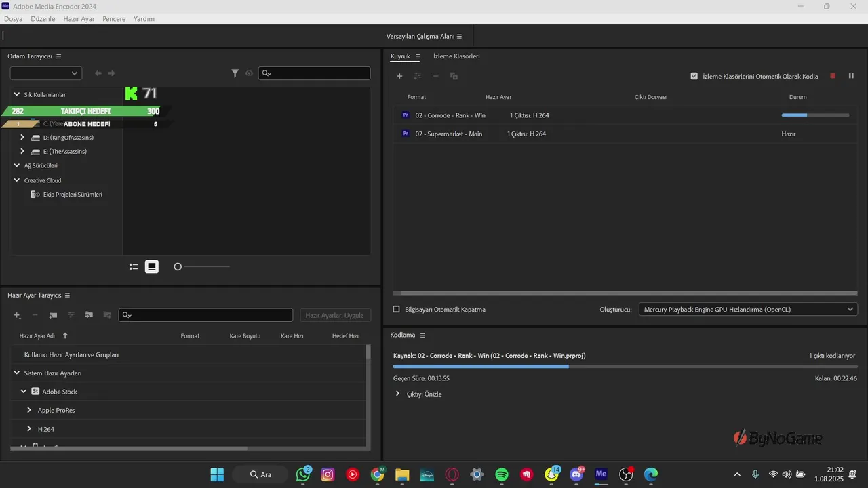This screenshot has width=868, height=488.
Task: Expand the D: (KingOfAssasins) drive
Action: [22, 138]
